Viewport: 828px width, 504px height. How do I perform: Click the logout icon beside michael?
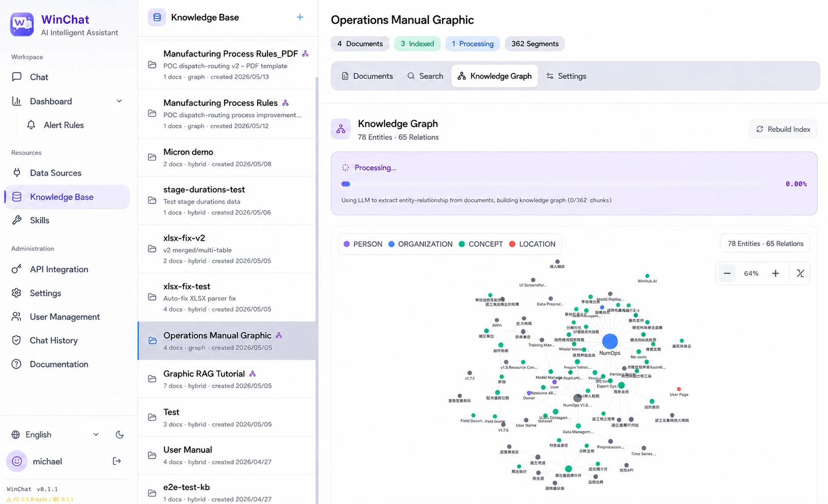tap(117, 461)
